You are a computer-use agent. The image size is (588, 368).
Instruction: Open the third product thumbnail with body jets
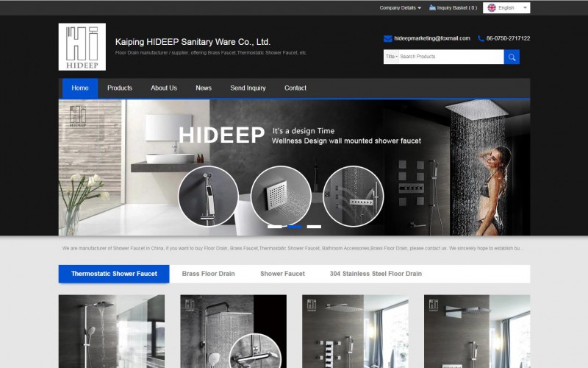355,331
